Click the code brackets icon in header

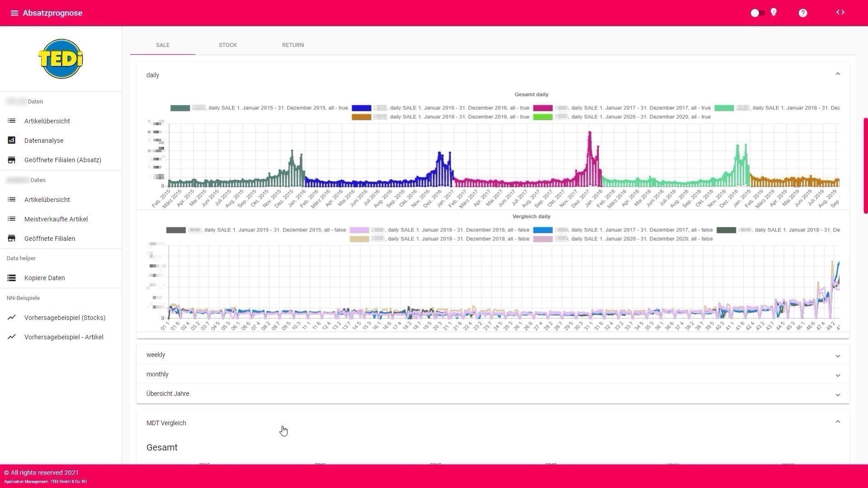(x=840, y=13)
